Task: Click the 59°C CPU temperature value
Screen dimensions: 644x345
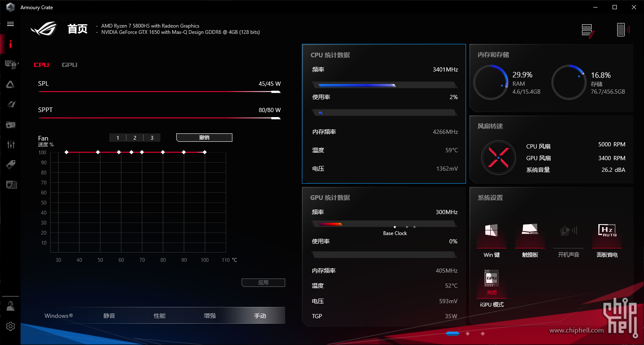Action: pos(452,150)
